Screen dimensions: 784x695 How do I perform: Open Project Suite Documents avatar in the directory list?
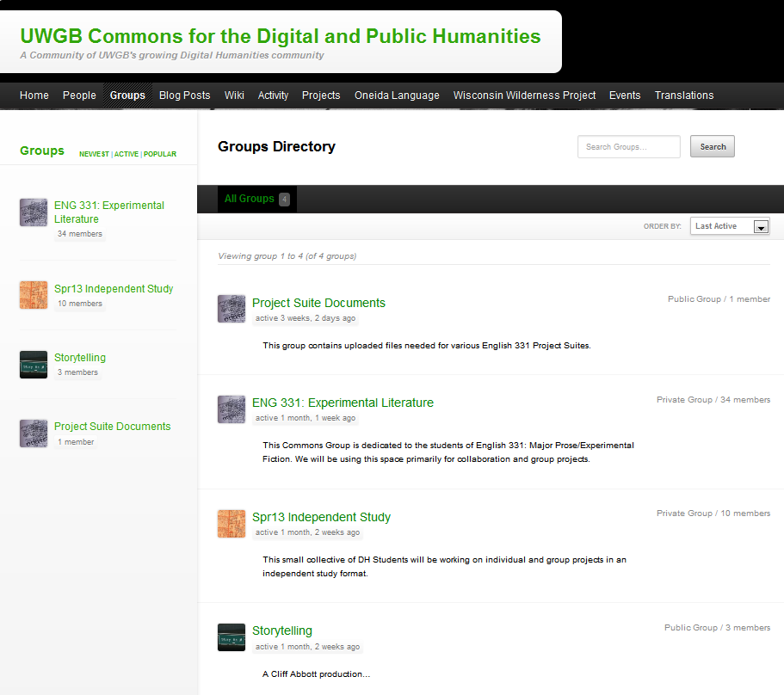(x=231, y=309)
